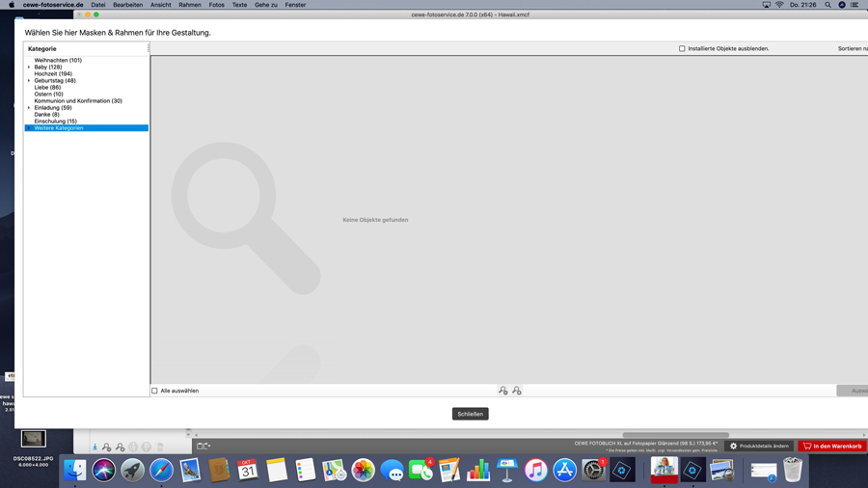868x488 pixels.
Task: Click 'In den Warenkorb' red button
Action: (832, 446)
